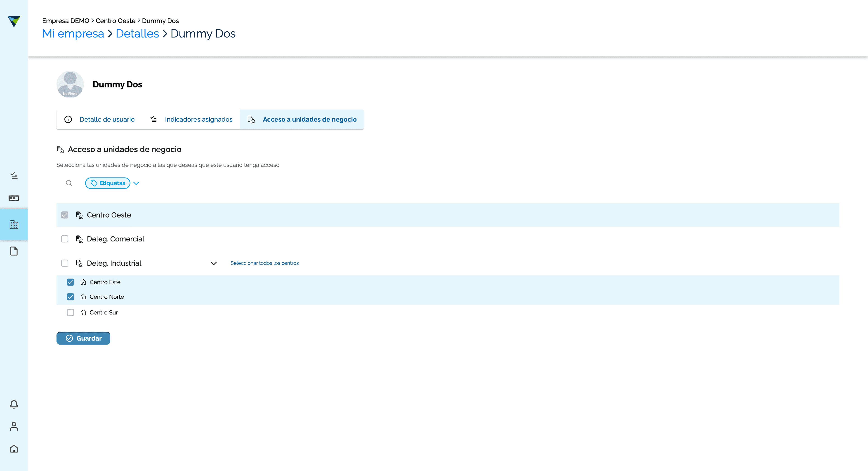Click the search magnifier icon
This screenshot has height=471, width=868.
pyautogui.click(x=69, y=183)
